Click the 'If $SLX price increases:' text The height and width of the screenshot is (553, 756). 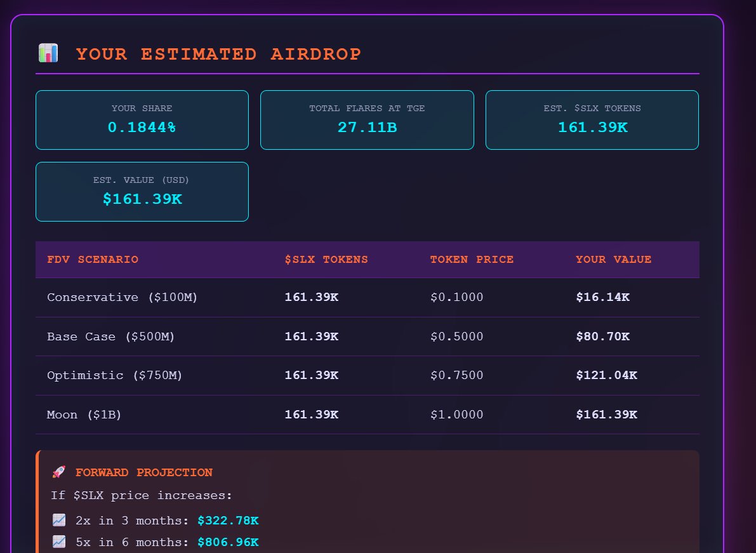click(x=142, y=496)
